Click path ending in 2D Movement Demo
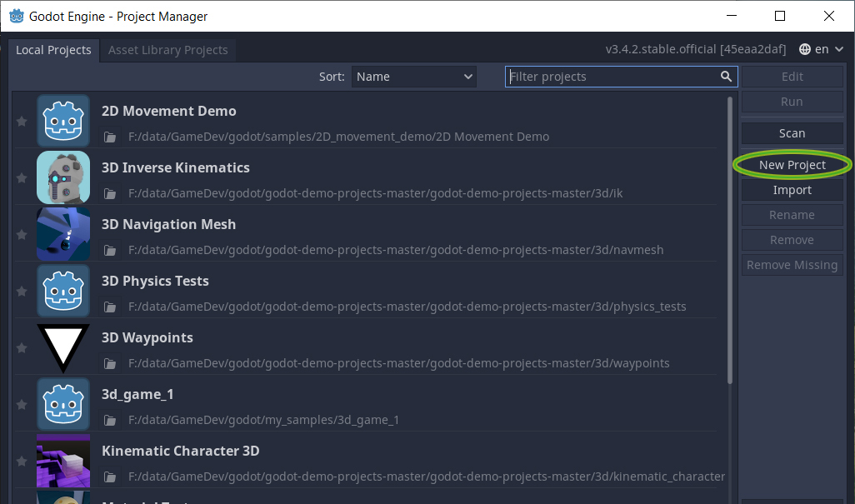 coord(338,137)
